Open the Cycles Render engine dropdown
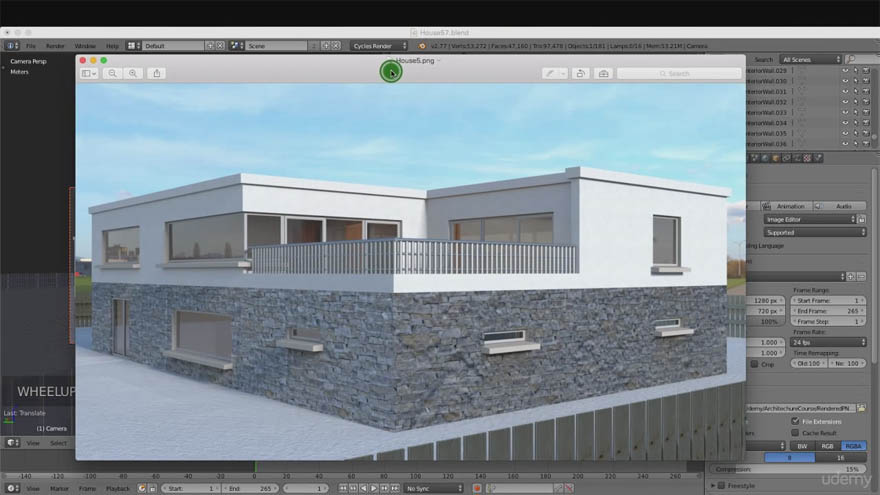This screenshot has width=880, height=495. (379, 46)
